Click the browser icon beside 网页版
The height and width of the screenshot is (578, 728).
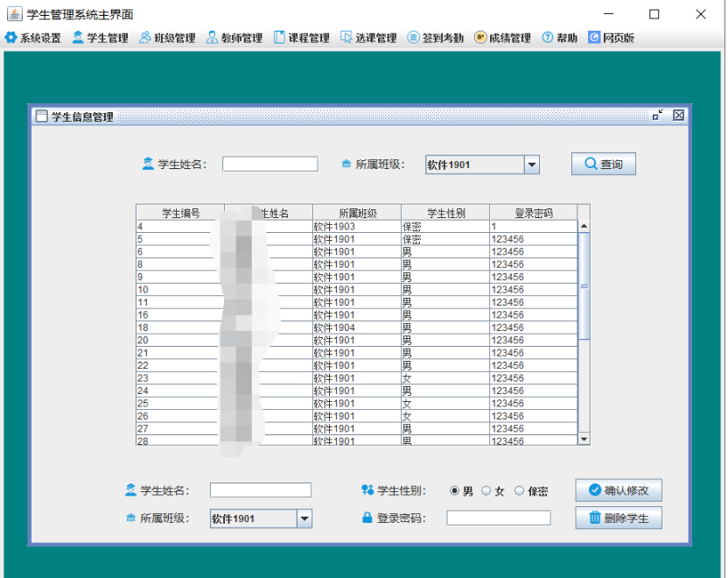pyautogui.click(x=594, y=37)
